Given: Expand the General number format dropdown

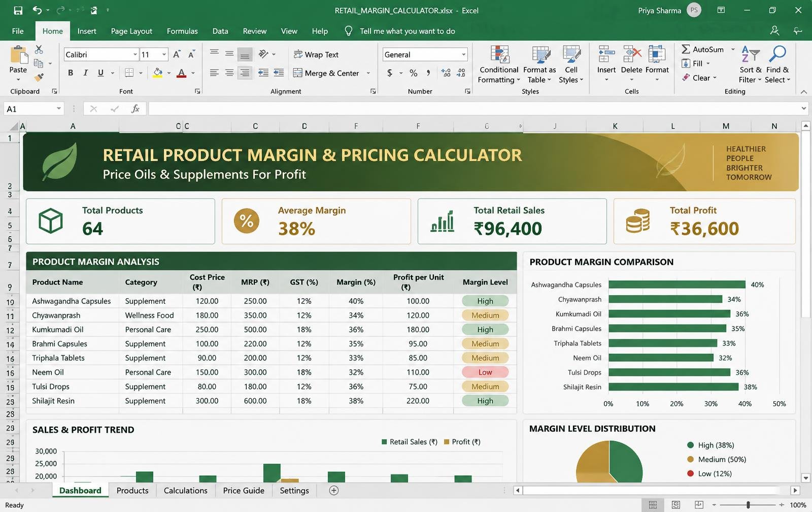Looking at the screenshot, I should [x=463, y=54].
